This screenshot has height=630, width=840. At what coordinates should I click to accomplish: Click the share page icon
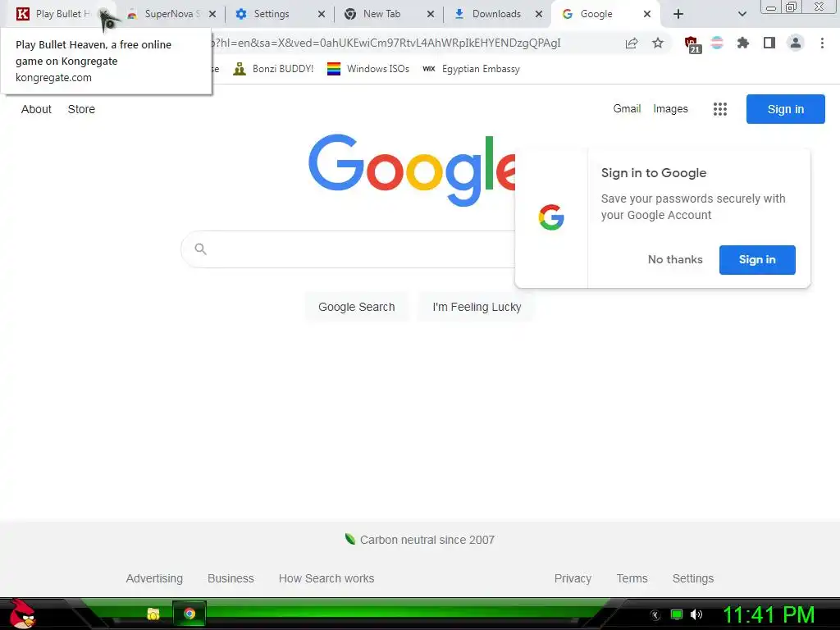click(632, 43)
